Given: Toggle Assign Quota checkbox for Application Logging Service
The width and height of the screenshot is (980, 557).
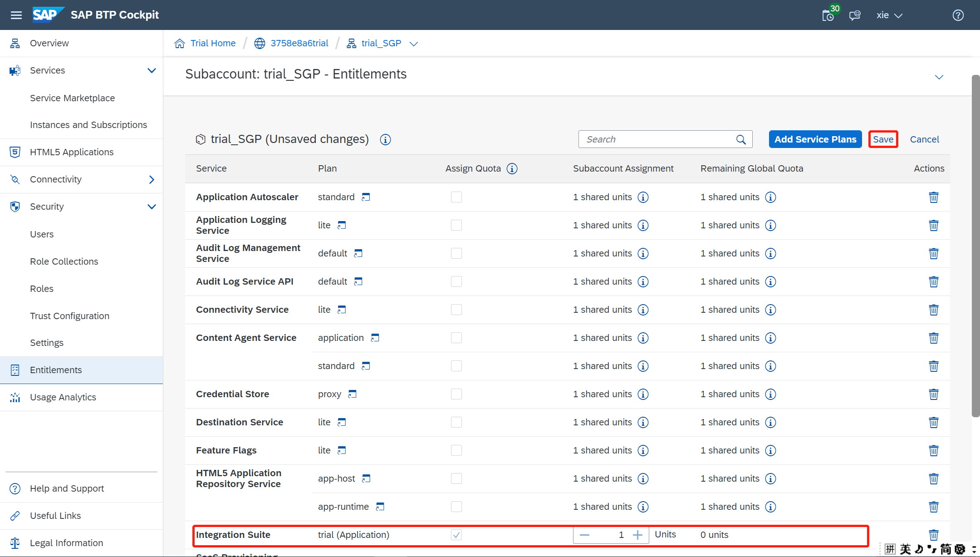Looking at the screenshot, I should coord(456,225).
